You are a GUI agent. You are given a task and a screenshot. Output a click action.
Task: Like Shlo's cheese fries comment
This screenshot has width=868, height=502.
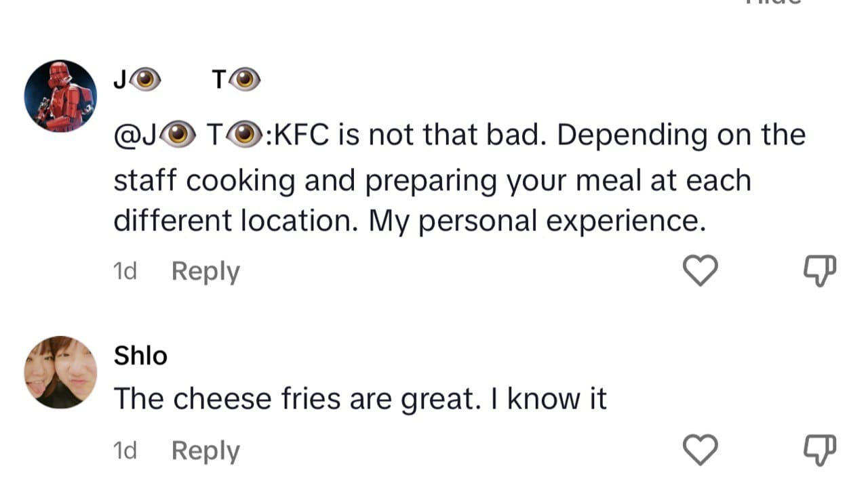click(699, 451)
